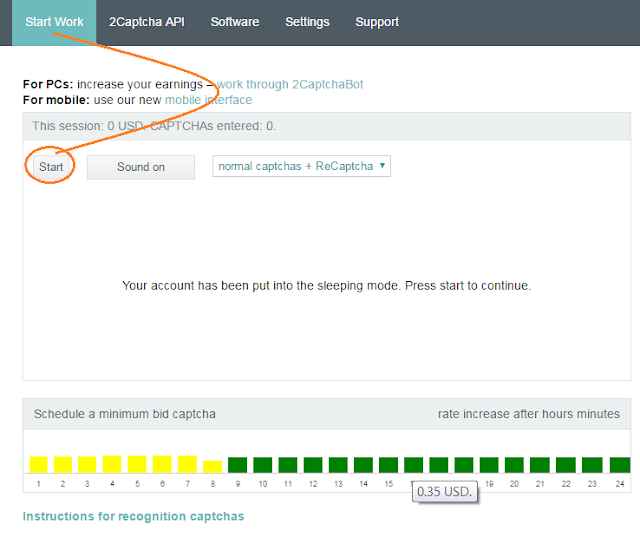The width and height of the screenshot is (640, 537).
Task: Click 'Schedule a minimum bid captcha' header
Action: 124,414
